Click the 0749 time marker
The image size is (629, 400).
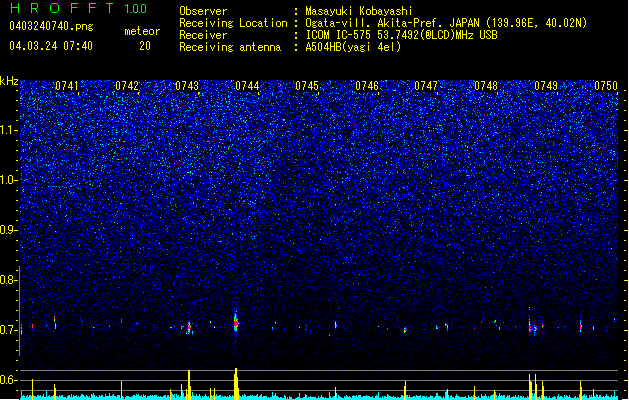tap(546, 86)
